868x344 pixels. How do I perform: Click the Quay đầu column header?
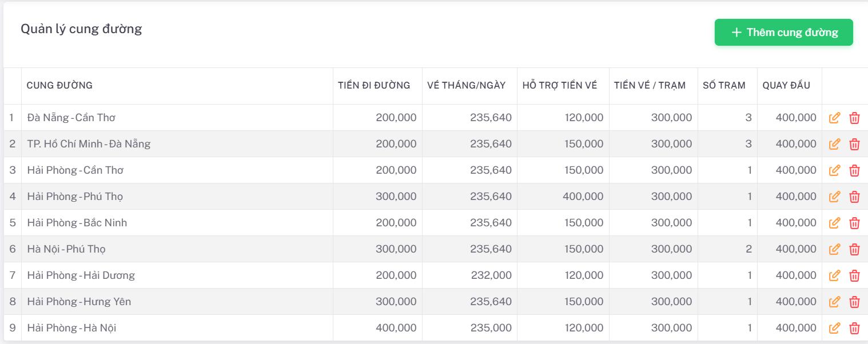click(x=786, y=86)
